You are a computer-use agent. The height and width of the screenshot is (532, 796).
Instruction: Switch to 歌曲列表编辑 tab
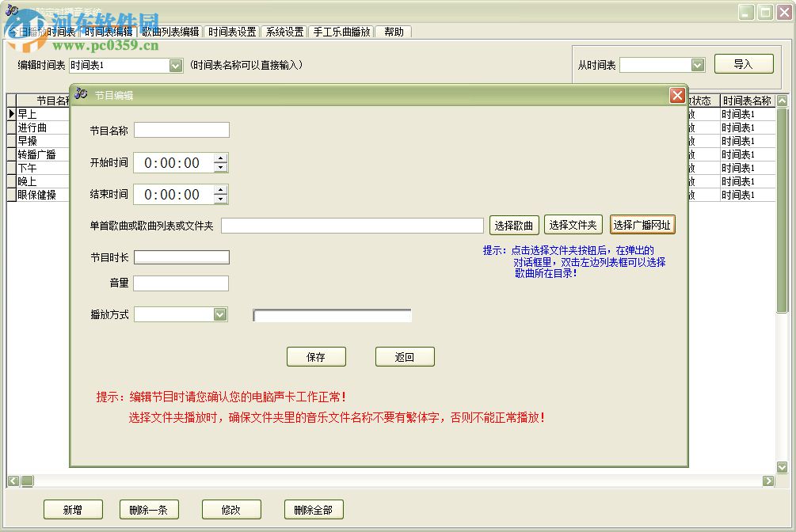point(170,32)
